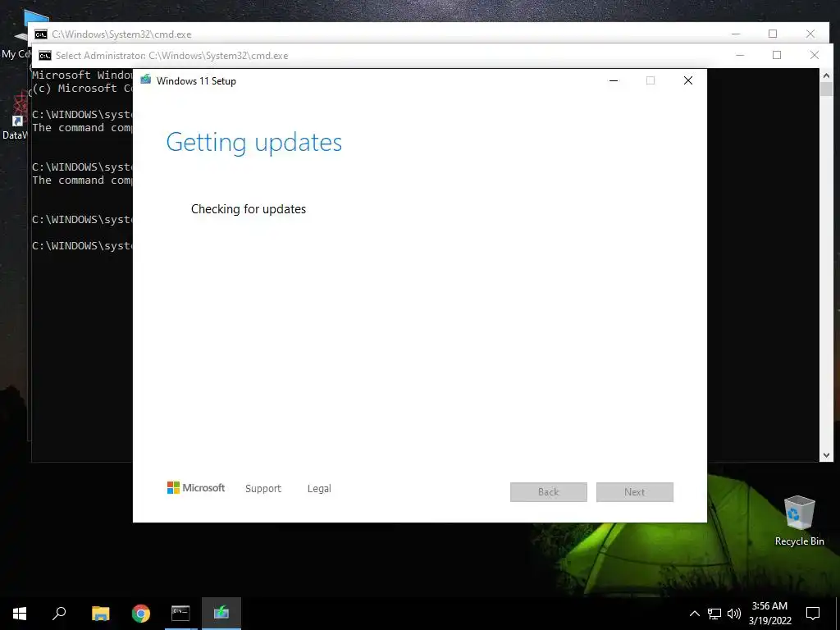Image resolution: width=840 pixels, height=630 pixels.
Task: Open network status tray icon
Action: [714, 614]
